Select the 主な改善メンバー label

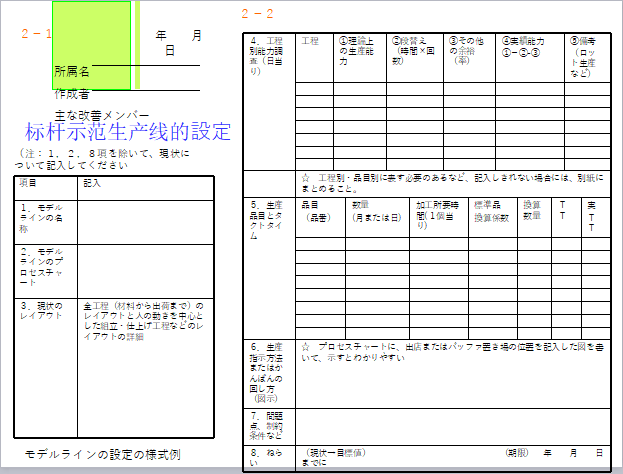[102, 114]
